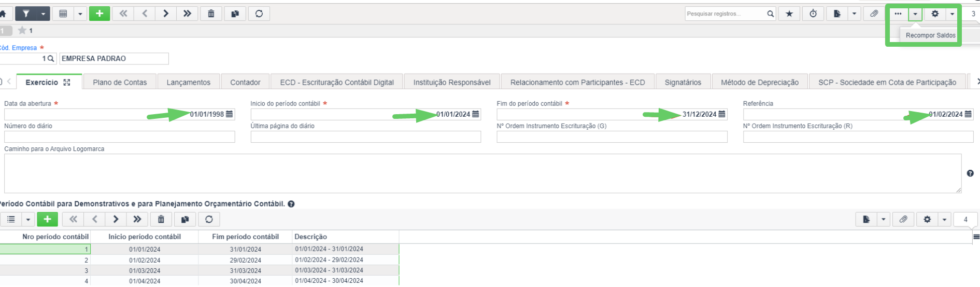Add a new record with top green plus

coord(100,14)
